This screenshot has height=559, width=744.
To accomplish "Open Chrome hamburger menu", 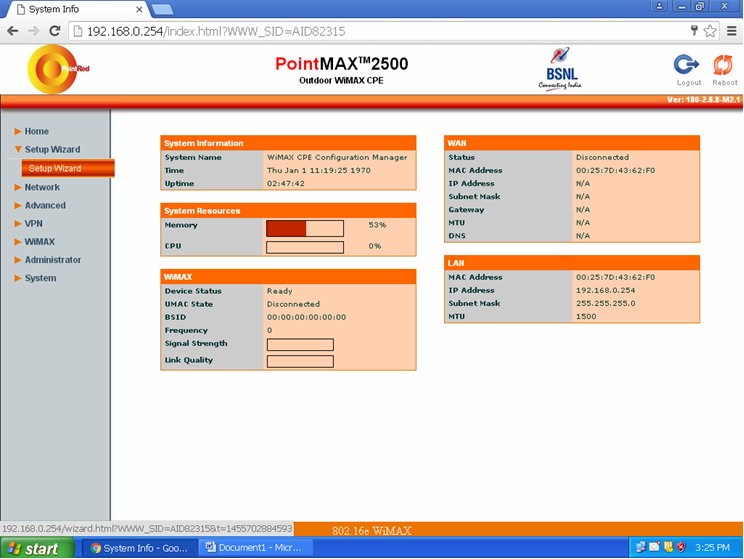I will pos(732,31).
